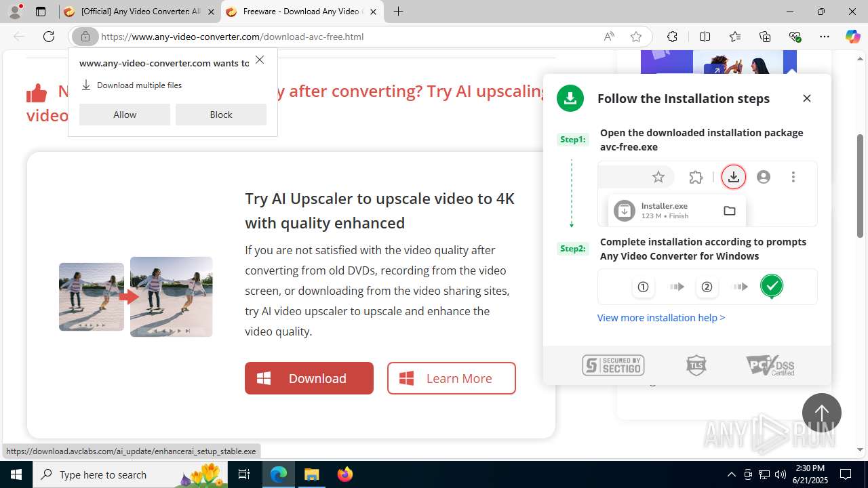Open Settings and more ellipsis menu
The width and height of the screenshot is (868, 488).
[x=825, y=37]
